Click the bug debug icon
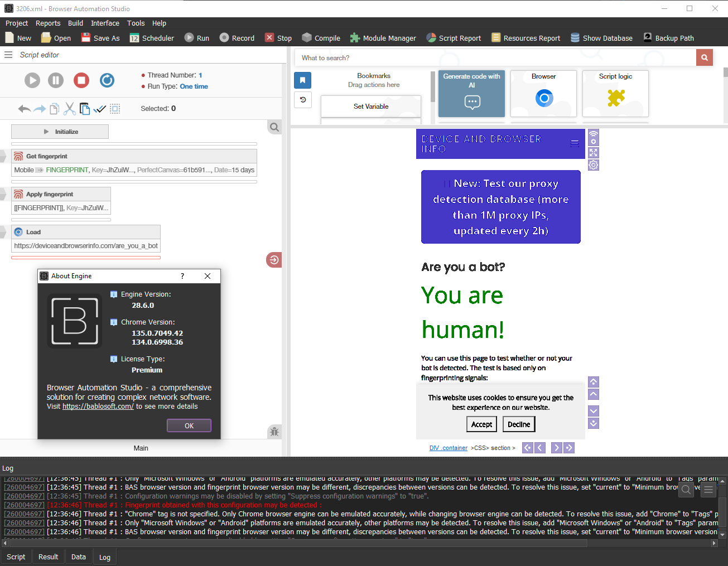 pos(274,431)
